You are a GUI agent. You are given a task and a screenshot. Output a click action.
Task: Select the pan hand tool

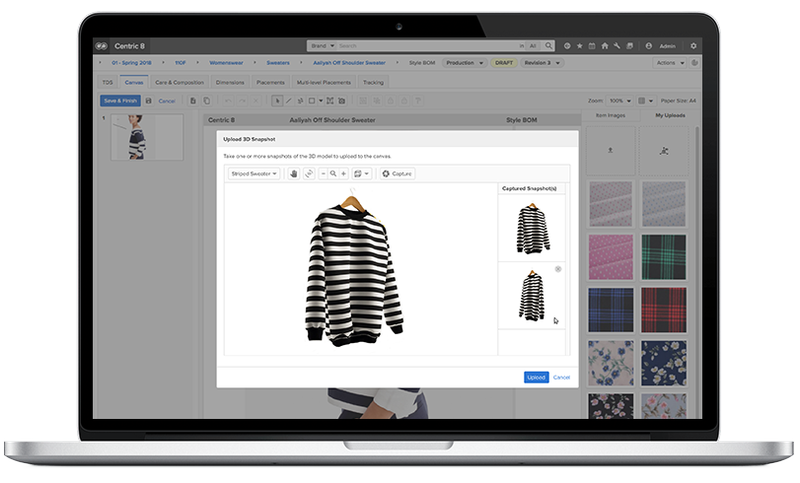(x=294, y=174)
